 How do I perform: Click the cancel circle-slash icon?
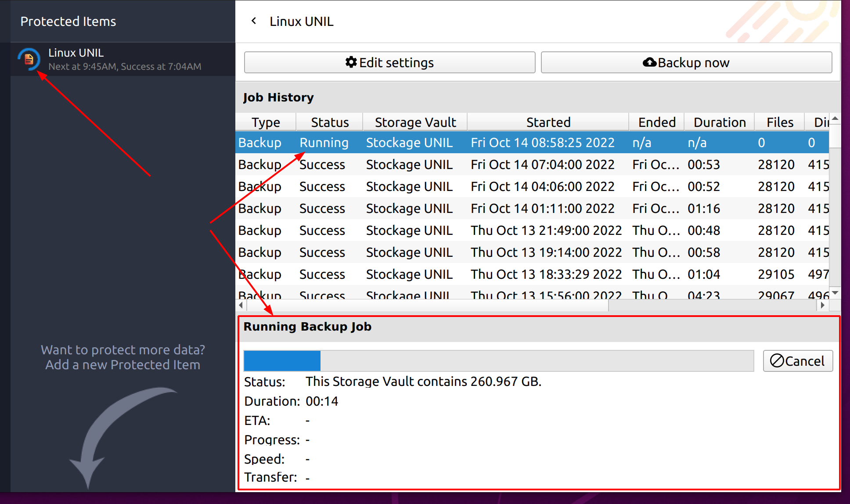[777, 361]
